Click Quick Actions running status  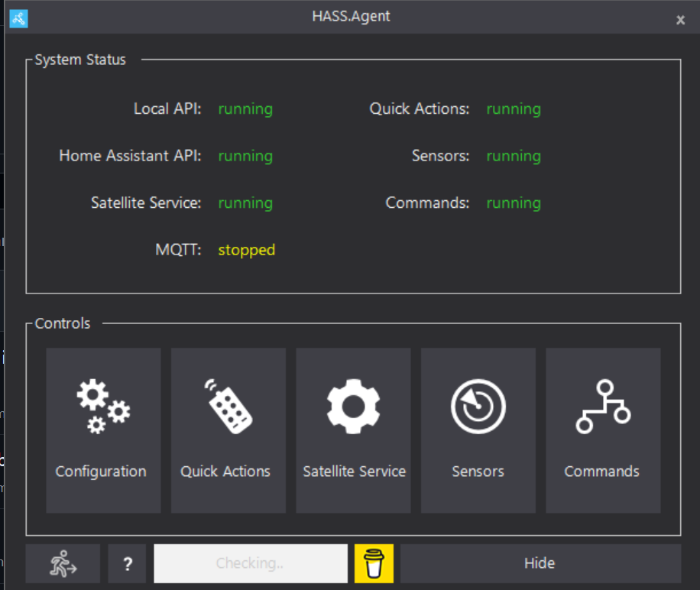click(514, 109)
